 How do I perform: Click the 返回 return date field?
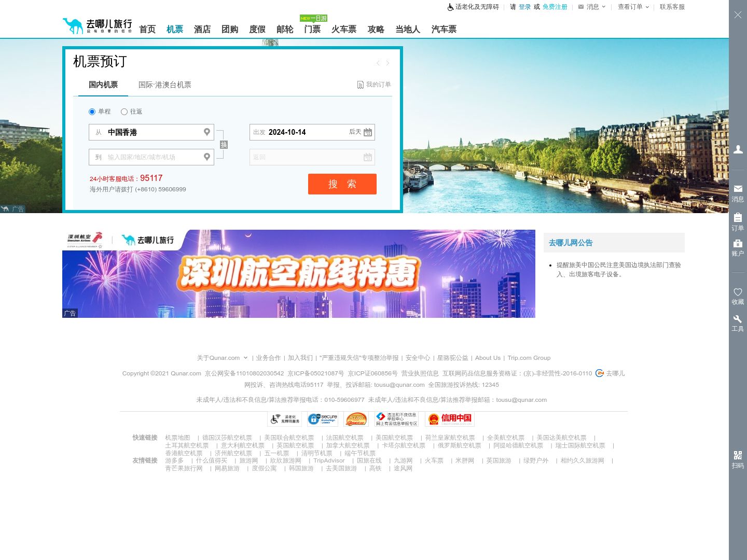coord(312,157)
